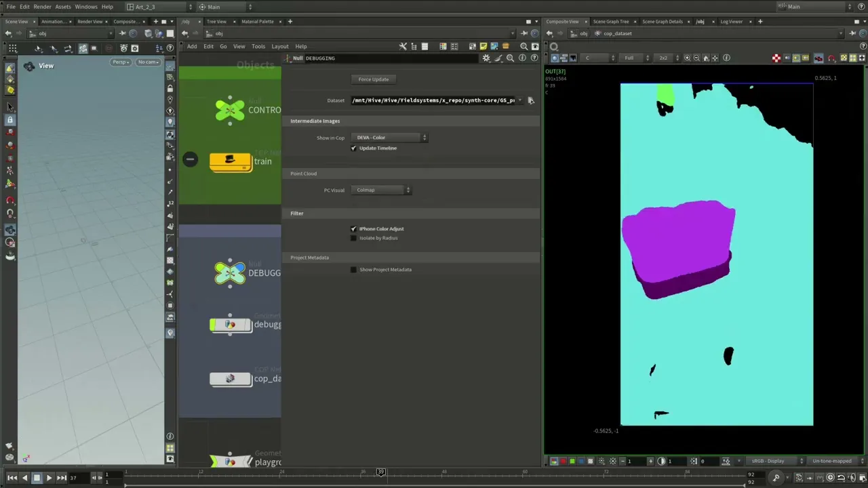Click the composite view home icon
Image resolution: width=868 pixels, height=488 pixels.
click(x=705, y=58)
